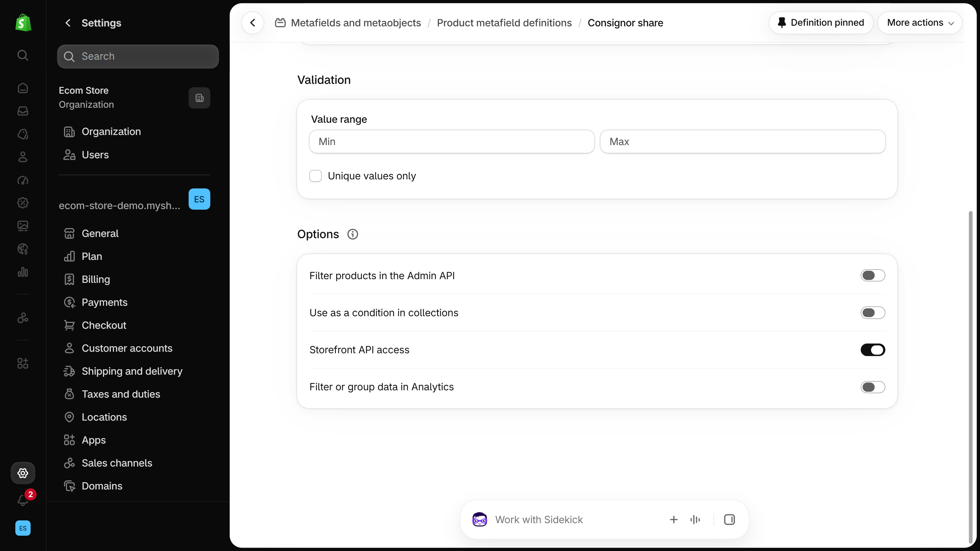Screen dimensions: 980x551
Task: Click the Min value input field
Action: pos(452,141)
